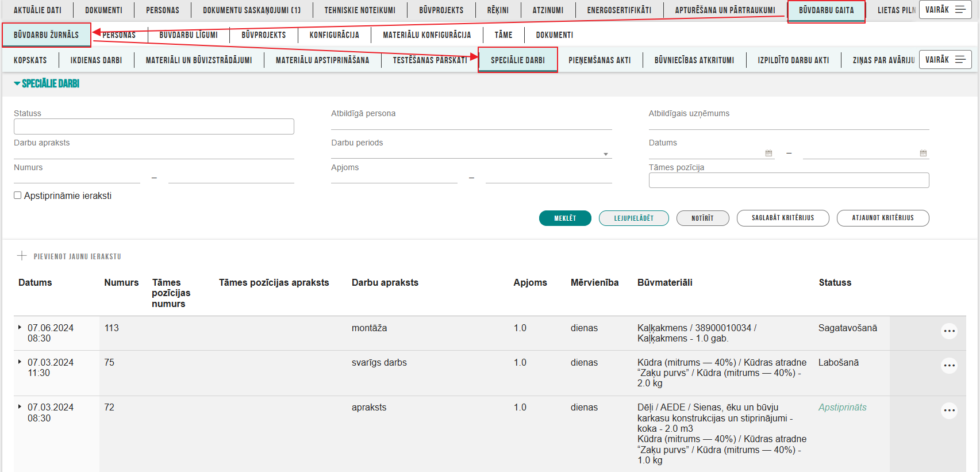Click the 'svarīgs darbs' description cell
Screen dimensions: 980x472
379,362
